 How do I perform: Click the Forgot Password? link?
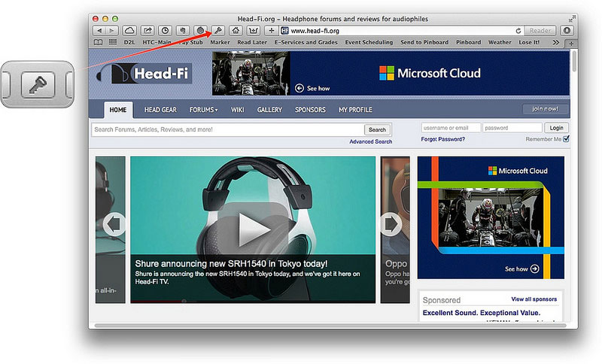pyautogui.click(x=443, y=139)
